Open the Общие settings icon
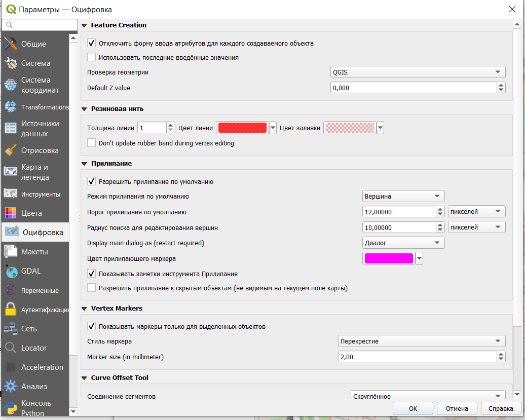The height and width of the screenshot is (420, 525). [10, 44]
